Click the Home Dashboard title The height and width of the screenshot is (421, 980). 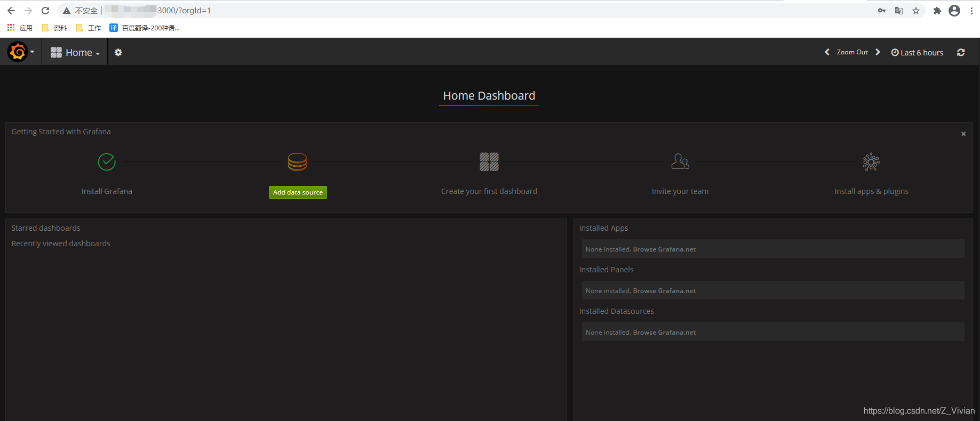489,96
